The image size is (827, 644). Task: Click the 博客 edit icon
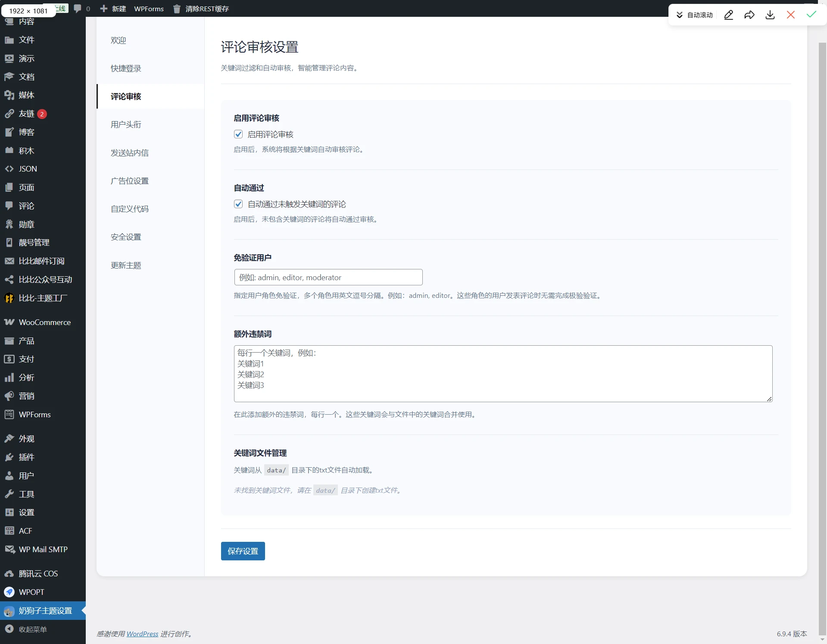click(9, 132)
